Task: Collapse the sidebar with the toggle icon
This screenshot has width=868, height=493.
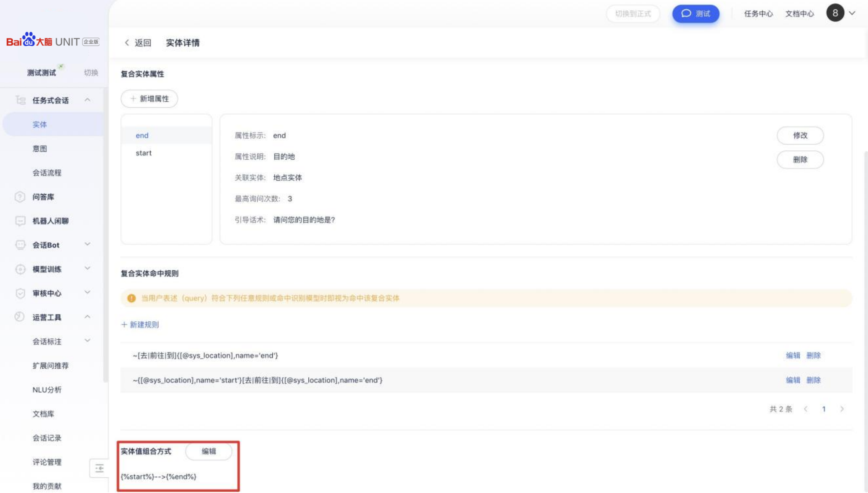Action: pyautogui.click(x=99, y=468)
